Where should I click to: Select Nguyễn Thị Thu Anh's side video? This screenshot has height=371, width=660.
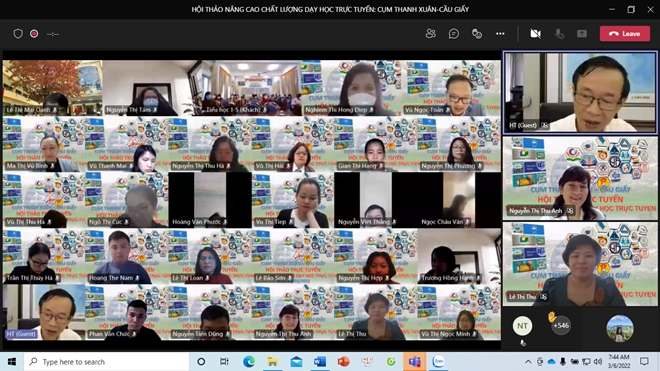tap(580, 178)
